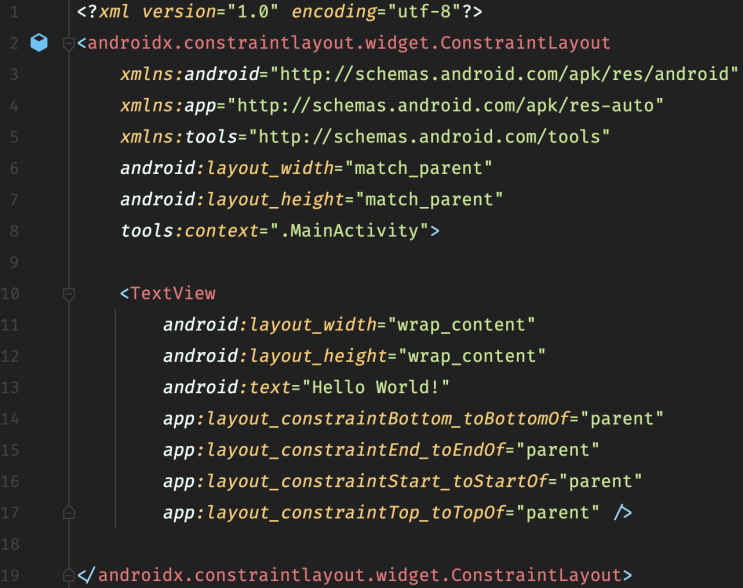Click line number 1 in the gutter

pyautogui.click(x=14, y=12)
